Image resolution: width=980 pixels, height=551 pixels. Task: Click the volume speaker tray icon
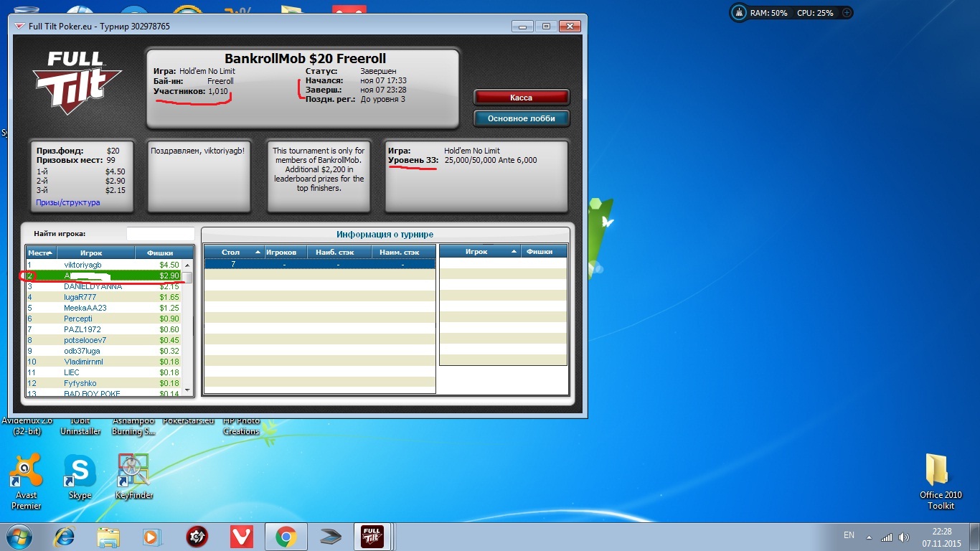[904, 537]
